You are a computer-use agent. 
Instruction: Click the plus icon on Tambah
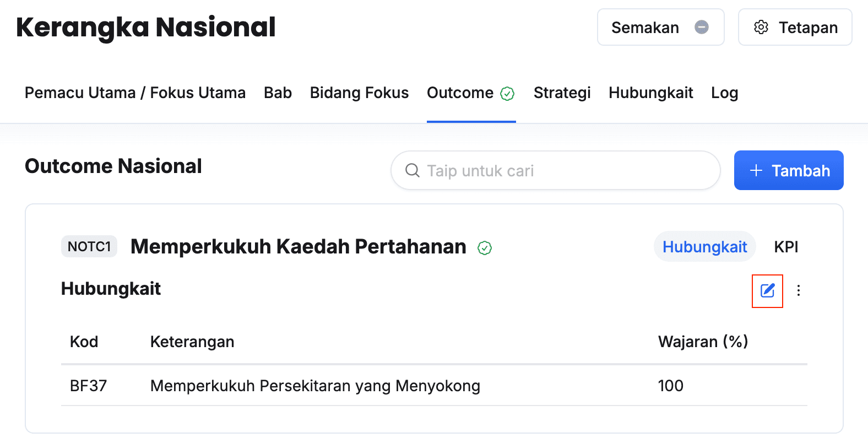pos(756,171)
